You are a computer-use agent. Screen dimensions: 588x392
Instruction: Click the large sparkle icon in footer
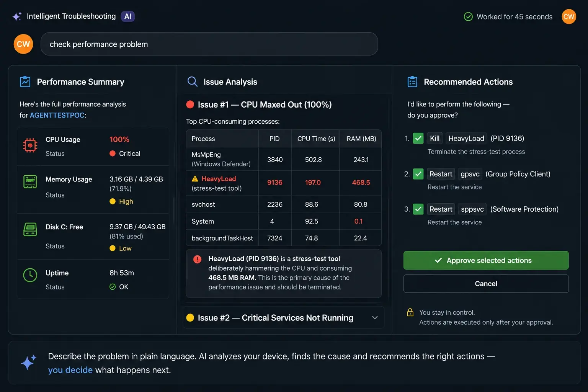click(28, 362)
